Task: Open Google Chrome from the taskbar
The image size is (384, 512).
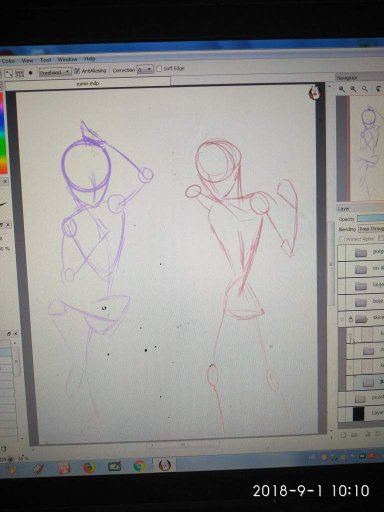Action: (140, 465)
